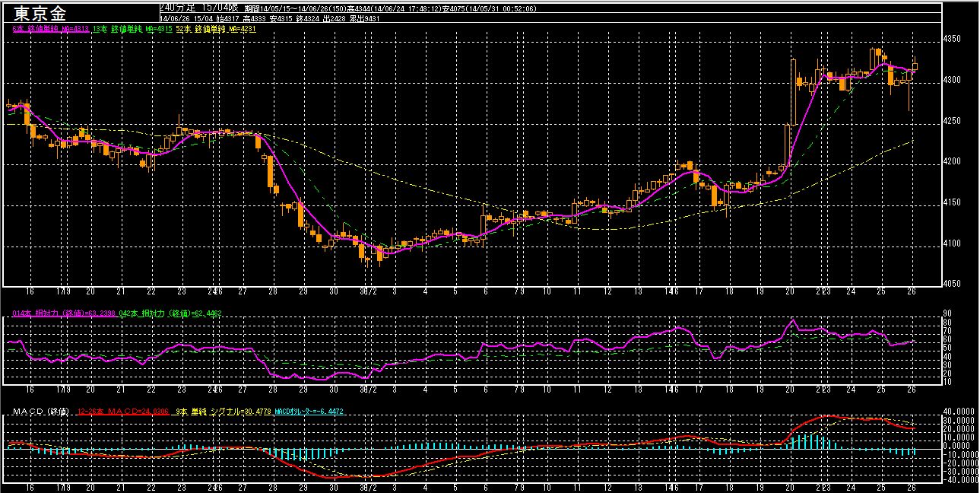This screenshot has width=980, height=493.
Task: Select date 13 under the price chart
Action: point(638,292)
